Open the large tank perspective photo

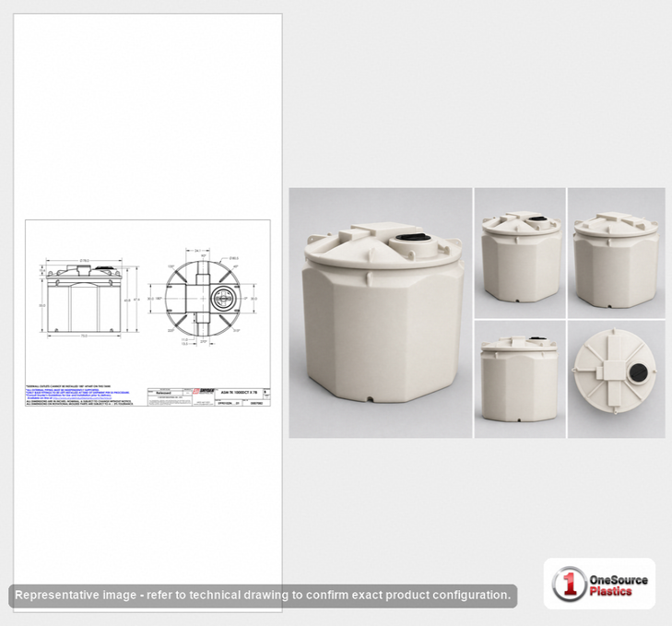click(381, 313)
